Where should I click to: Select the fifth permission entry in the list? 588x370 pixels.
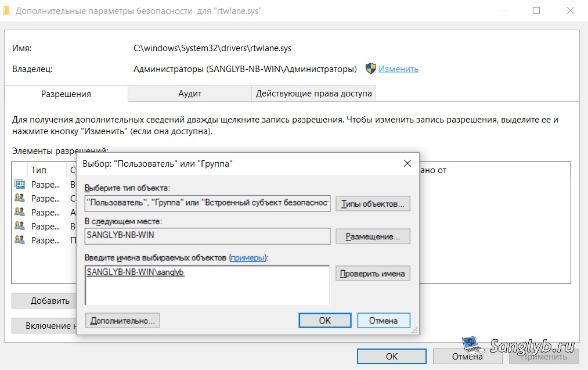pos(45,240)
